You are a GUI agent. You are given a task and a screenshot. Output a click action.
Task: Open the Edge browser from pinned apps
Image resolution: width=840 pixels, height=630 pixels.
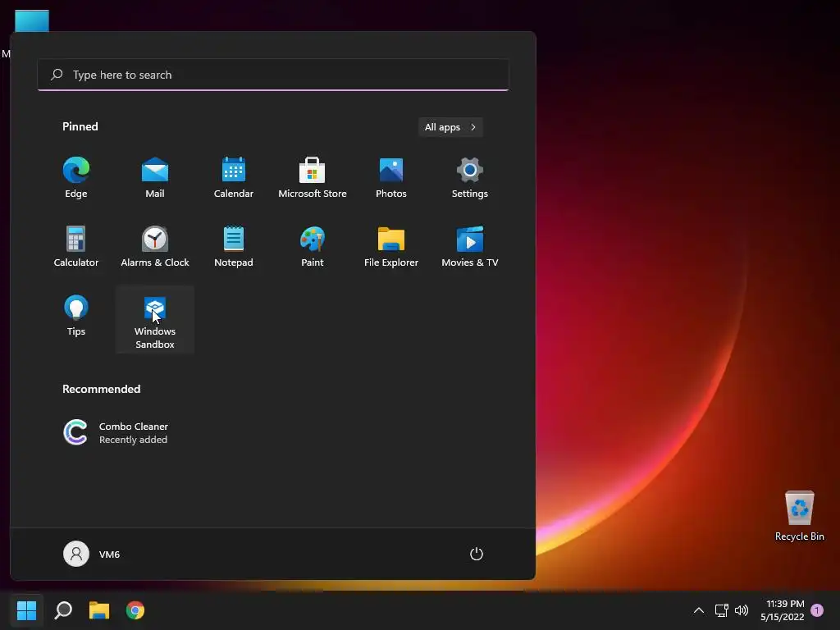pos(76,178)
